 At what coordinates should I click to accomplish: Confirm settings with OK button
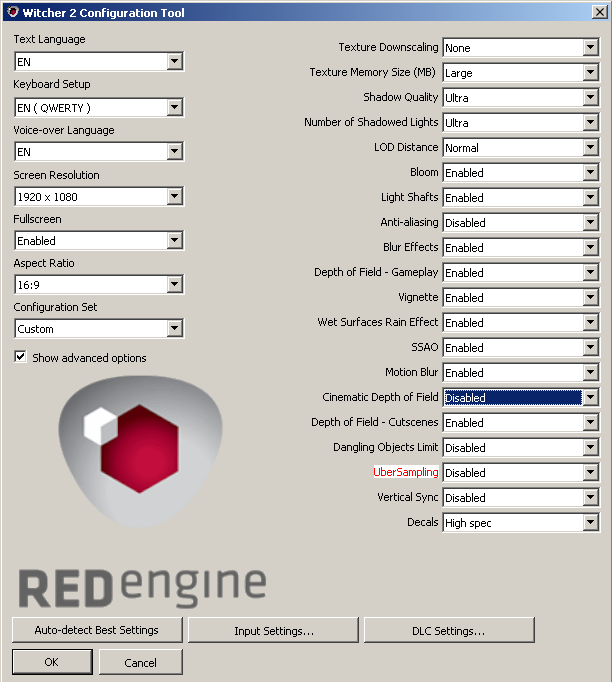coord(52,662)
